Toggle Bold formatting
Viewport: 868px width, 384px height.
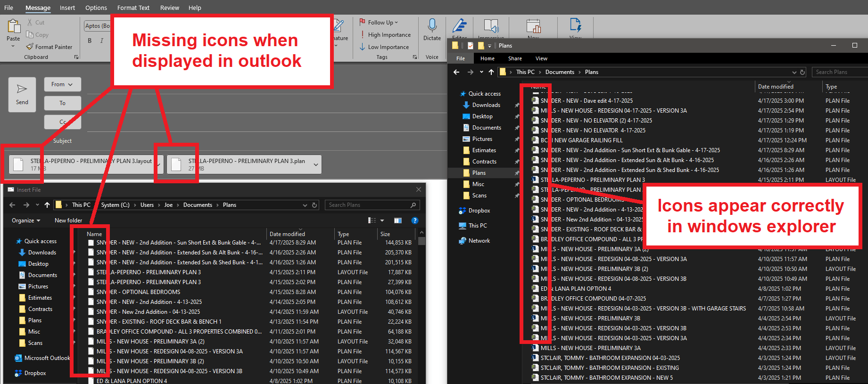pyautogui.click(x=90, y=41)
